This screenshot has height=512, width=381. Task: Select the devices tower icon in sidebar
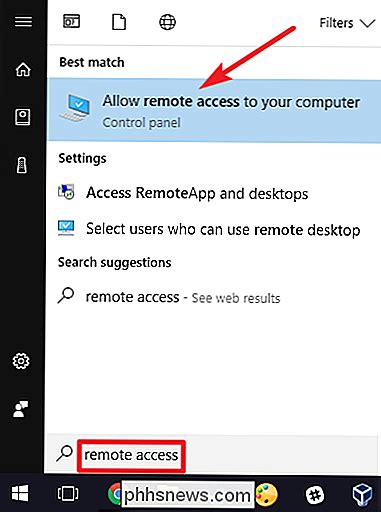(x=22, y=165)
